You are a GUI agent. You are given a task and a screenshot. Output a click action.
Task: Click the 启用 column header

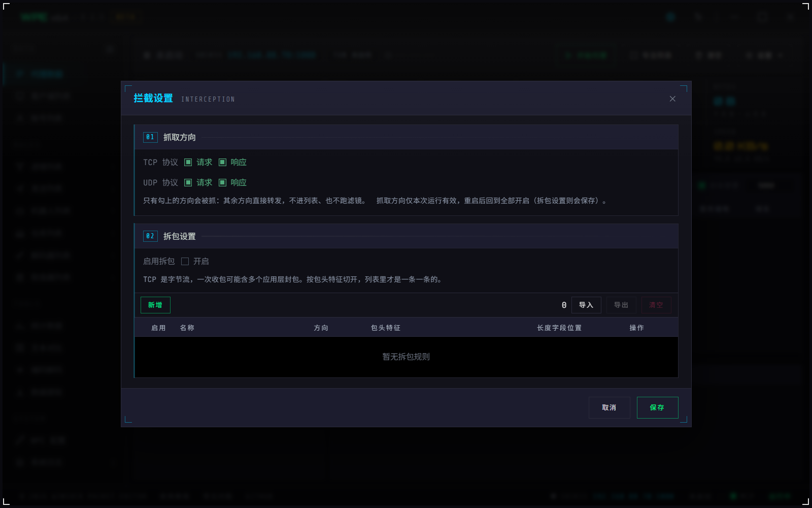pos(158,328)
